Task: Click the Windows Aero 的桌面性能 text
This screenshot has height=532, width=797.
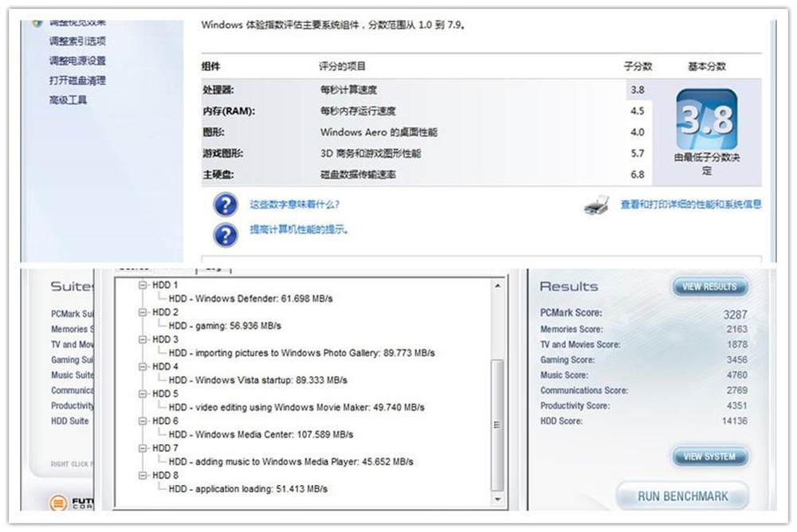Action: click(x=379, y=132)
